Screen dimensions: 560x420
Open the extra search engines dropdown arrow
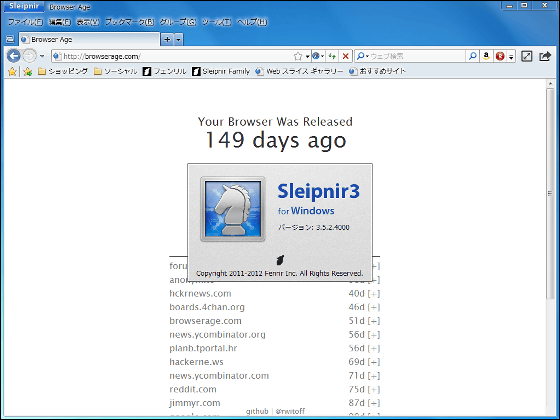(x=511, y=56)
